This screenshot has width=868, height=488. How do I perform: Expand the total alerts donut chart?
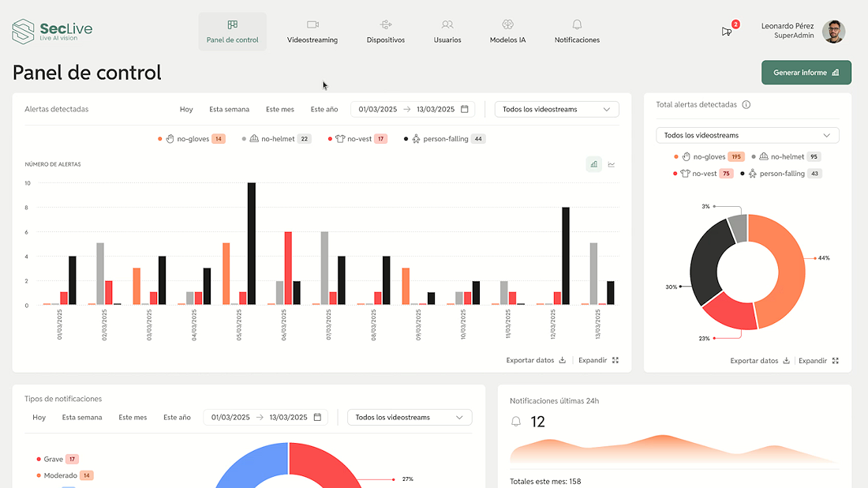(819, 361)
